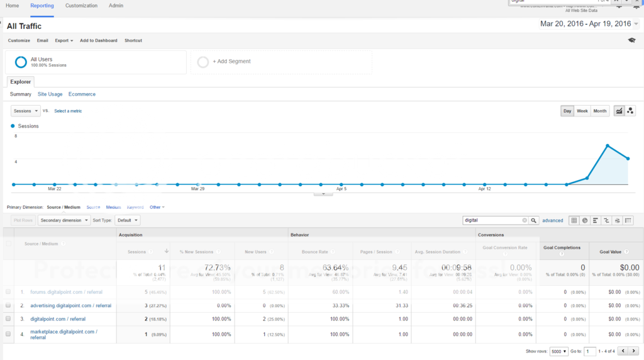Open the Customization menu tab
Screen dimensions: 644x360
[81, 6]
